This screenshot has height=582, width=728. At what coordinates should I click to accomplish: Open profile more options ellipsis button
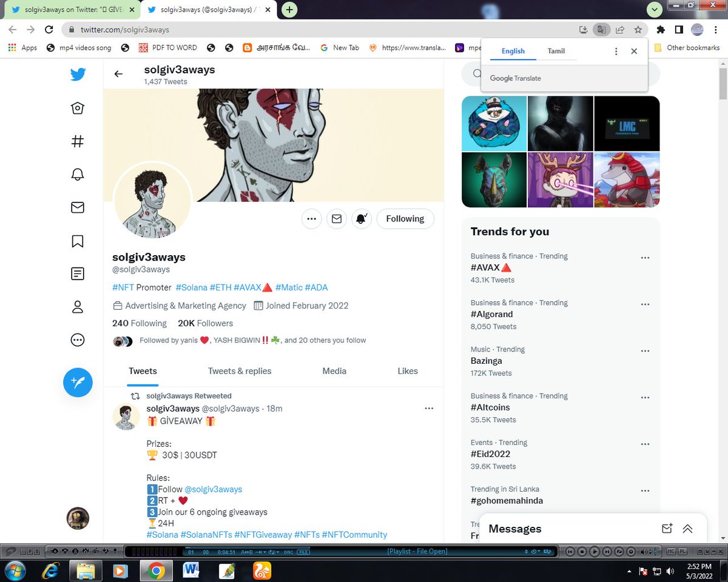point(312,219)
